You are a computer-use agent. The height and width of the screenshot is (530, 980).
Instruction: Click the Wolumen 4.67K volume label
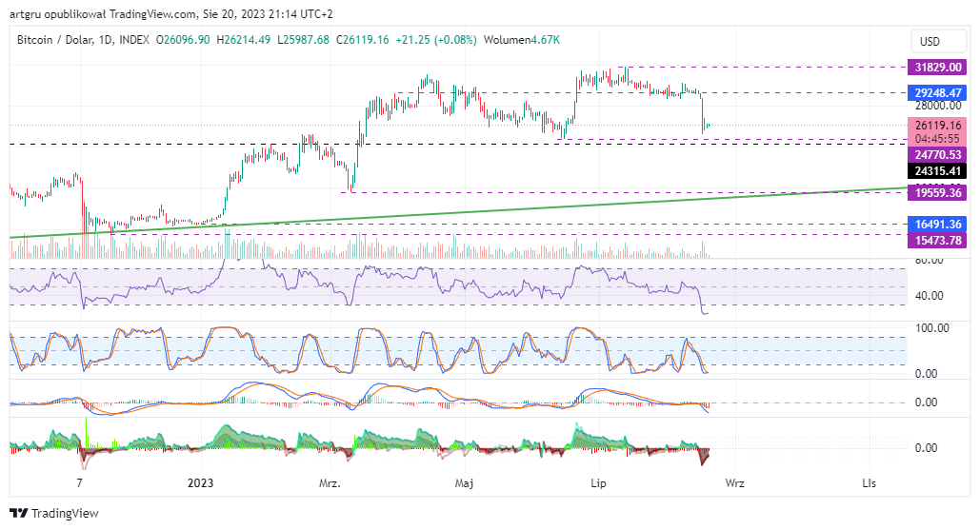[x=522, y=40]
